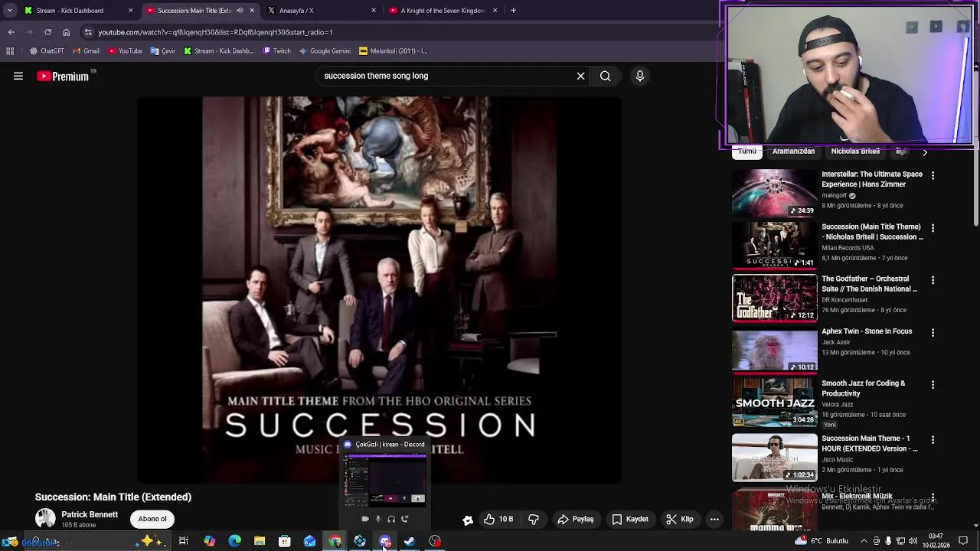The width and height of the screenshot is (980, 551).
Task: Open options for Succession (Main Title Theme) video
Action: click(933, 228)
